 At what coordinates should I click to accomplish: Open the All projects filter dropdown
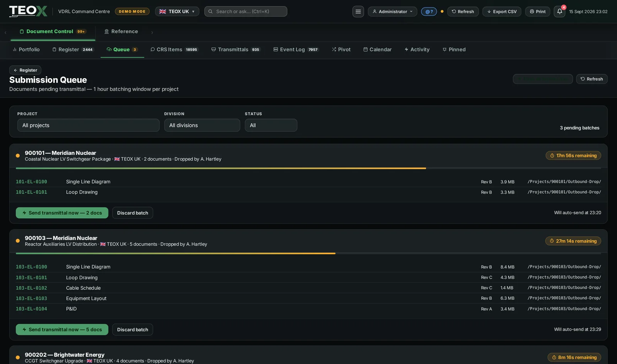click(x=88, y=125)
